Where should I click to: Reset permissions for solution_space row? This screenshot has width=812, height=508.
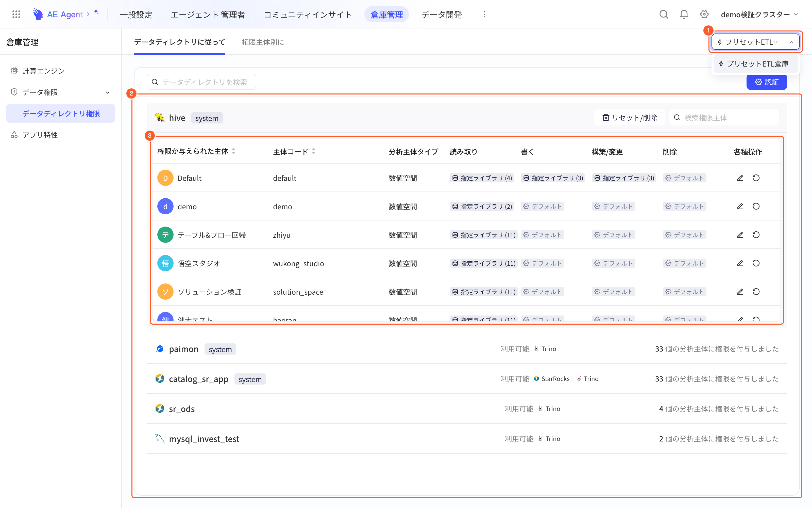coord(756,292)
